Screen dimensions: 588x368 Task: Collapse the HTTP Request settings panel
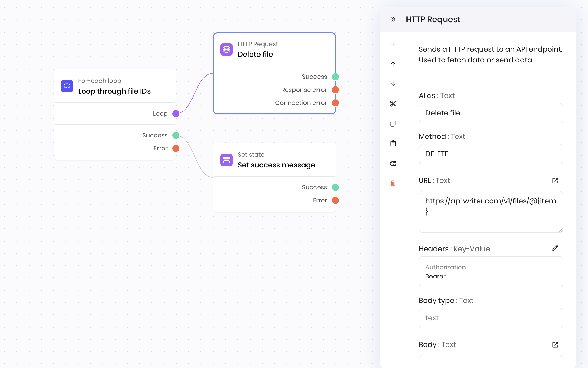pyautogui.click(x=393, y=19)
